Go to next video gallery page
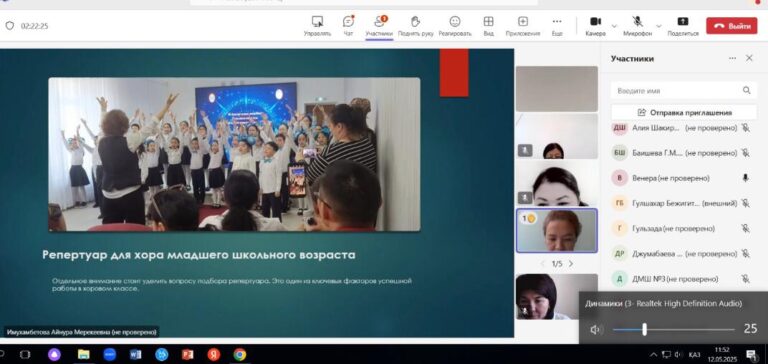This screenshot has width=768, height=364. click(571, 264)
